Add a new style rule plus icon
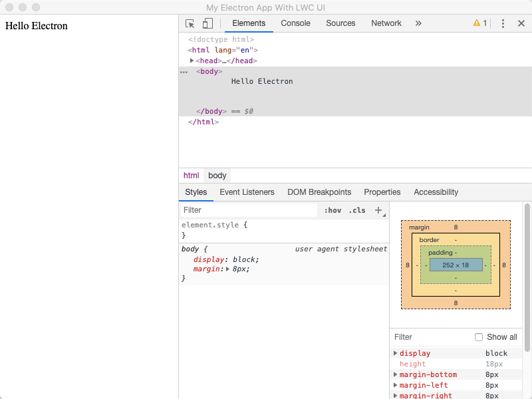The image size is (532, 399). (x=378, y=210)
